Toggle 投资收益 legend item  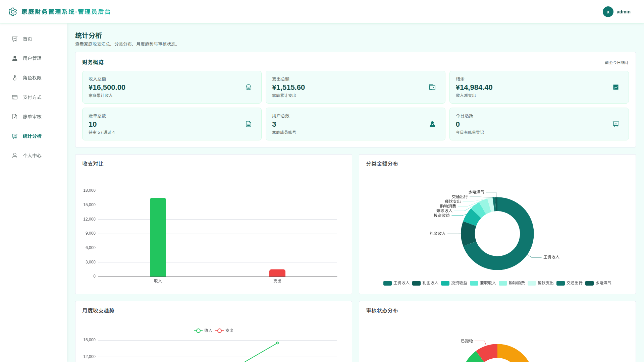coord(454,283)
